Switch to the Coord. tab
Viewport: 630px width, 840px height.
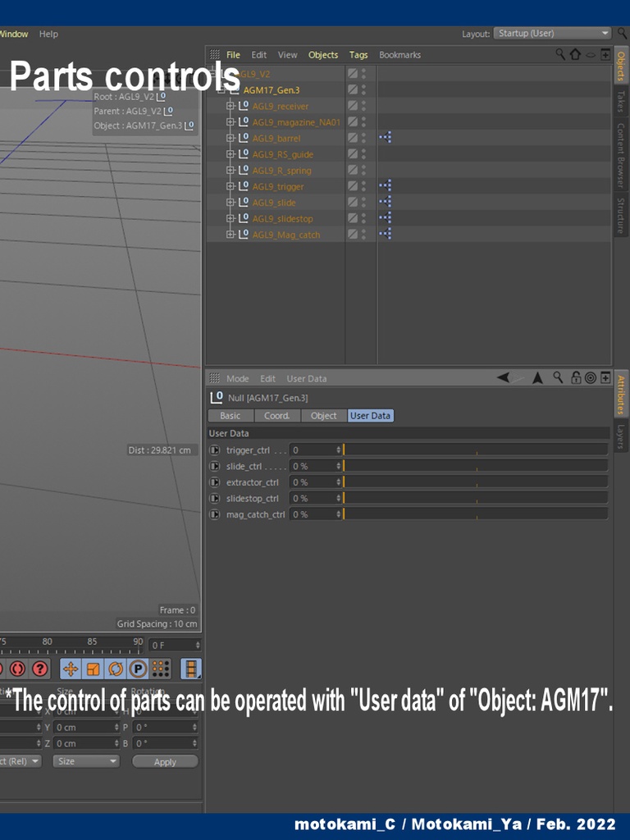pyautogui.click(x=277, y=416)
